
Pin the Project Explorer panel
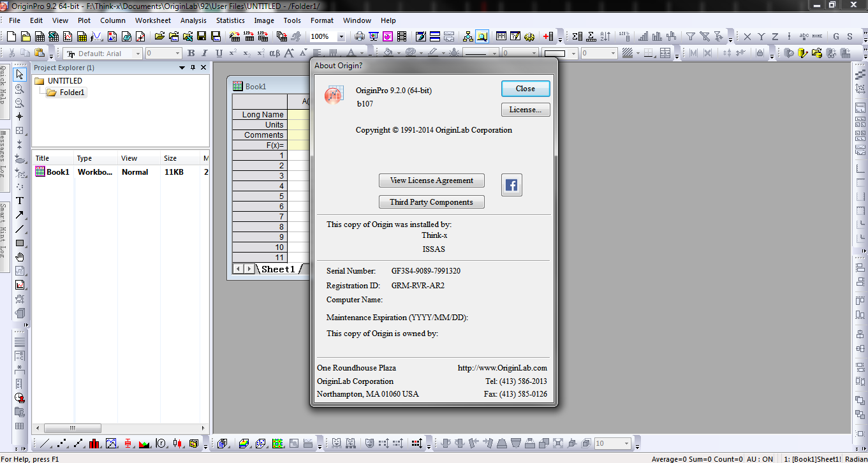point(193,68)
